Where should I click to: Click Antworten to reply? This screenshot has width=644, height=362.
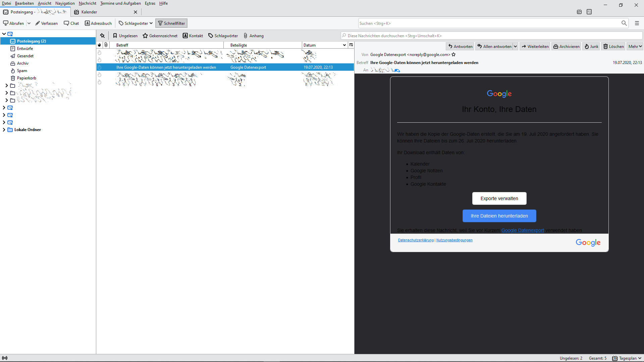coord(460,47)
